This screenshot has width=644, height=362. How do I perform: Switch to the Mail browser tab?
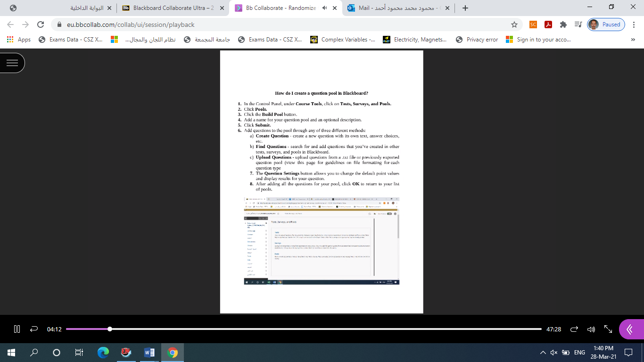point(398,8)
